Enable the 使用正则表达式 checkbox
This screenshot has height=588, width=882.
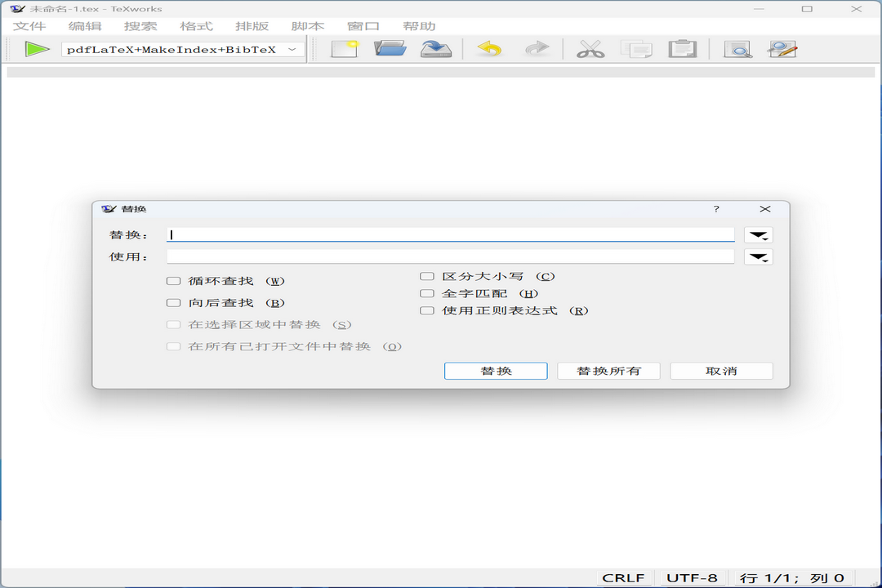pos(426,310)
